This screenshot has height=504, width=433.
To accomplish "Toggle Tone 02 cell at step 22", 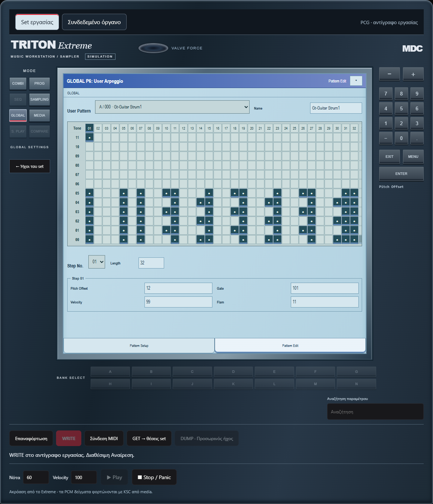I will [x=269, y=221].
